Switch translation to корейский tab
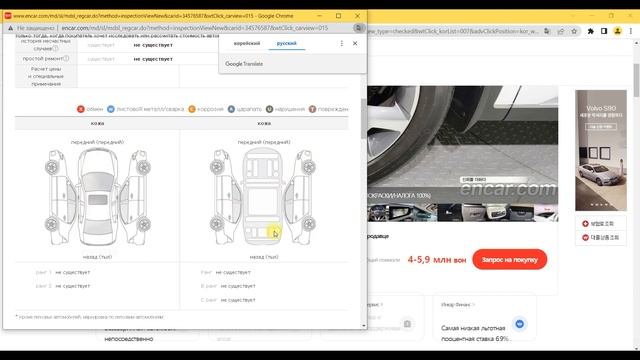 click(247, 43)
